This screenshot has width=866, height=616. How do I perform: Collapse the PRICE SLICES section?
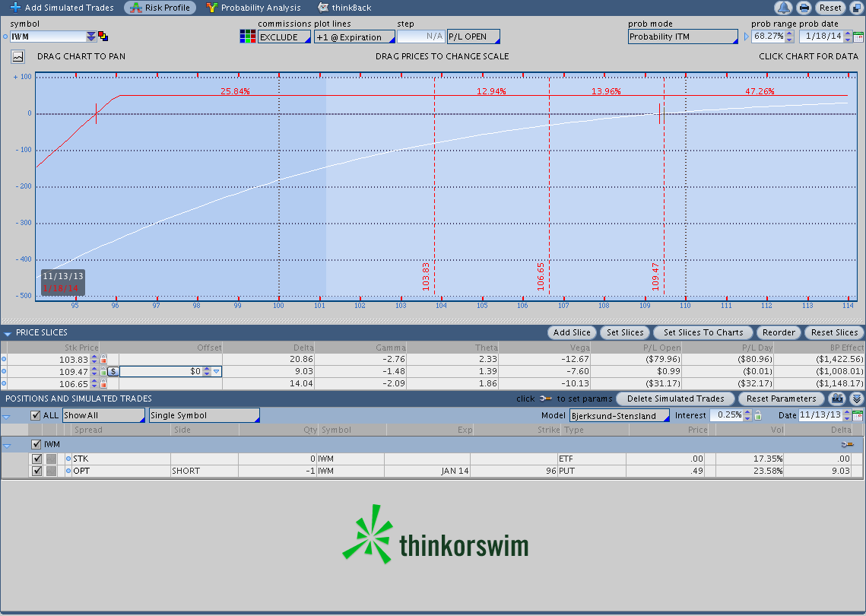[x=7, y=334]
